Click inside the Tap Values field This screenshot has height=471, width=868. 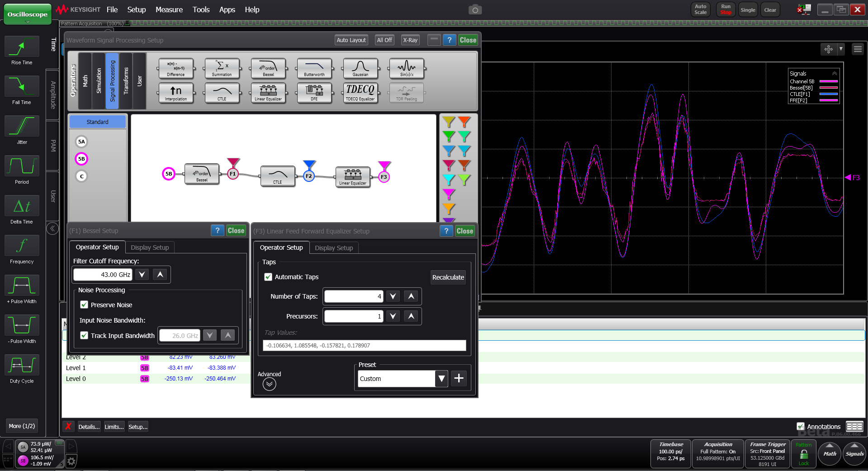pyautogui.click(x=364, y=345)
